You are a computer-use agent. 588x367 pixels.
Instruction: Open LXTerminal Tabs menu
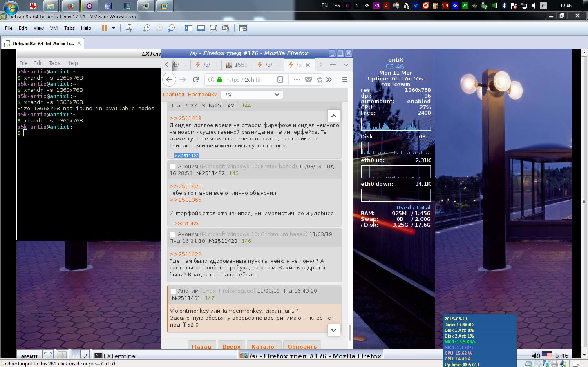(54, 63)
